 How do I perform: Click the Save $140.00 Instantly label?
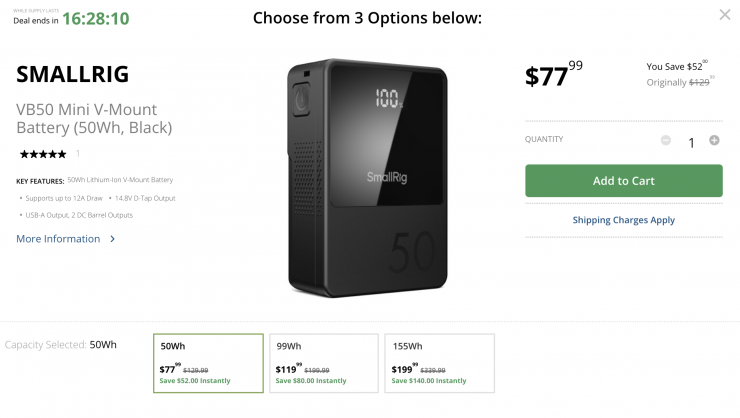coord(429,381)
